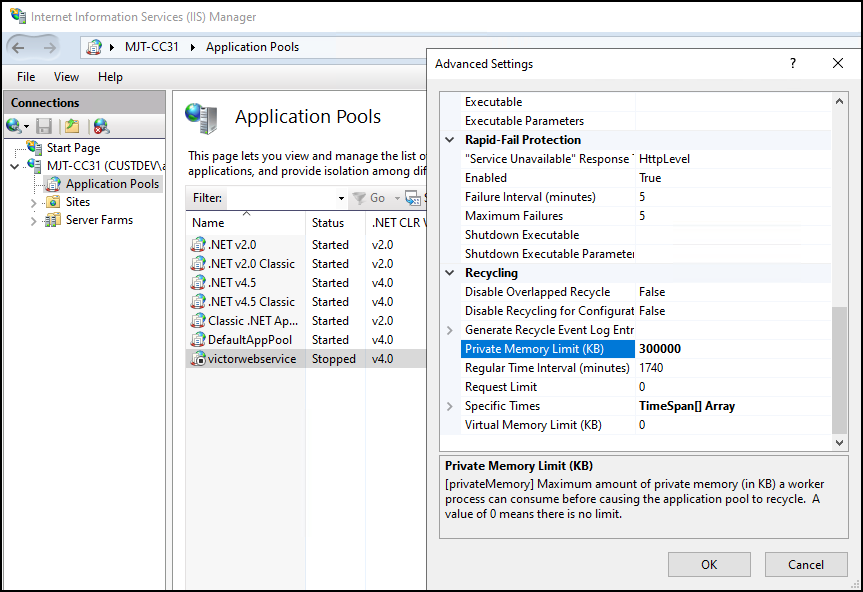863x592 pixels.
Task: Click the Save connections disk icon
Action: (45, 125)
